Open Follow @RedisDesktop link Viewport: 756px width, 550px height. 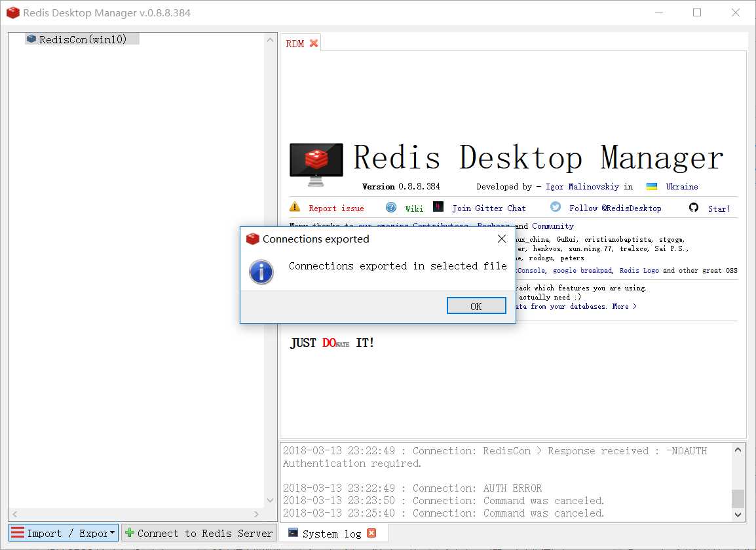(x=615, y=208)
